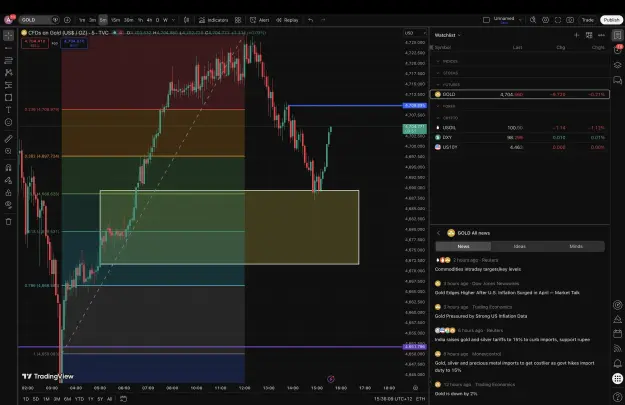Select the rectangle shapes tool
Screen dimensions: 625x405
pyautogui.click(x=8, y=98)
